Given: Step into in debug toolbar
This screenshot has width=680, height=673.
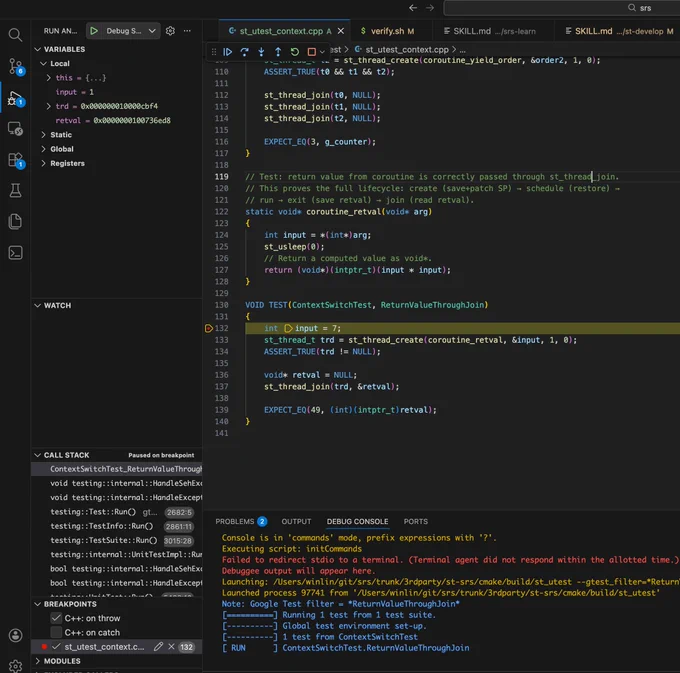Looking at the screenshot, I should (261, 52).
